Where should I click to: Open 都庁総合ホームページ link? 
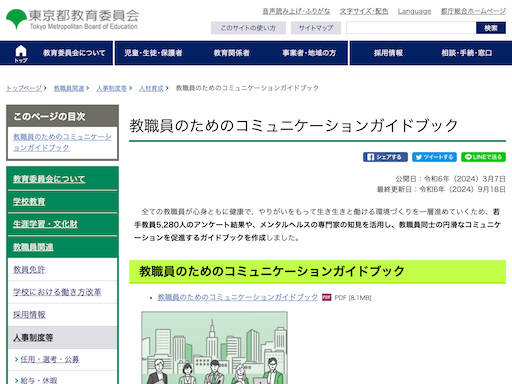coord(473,11)
